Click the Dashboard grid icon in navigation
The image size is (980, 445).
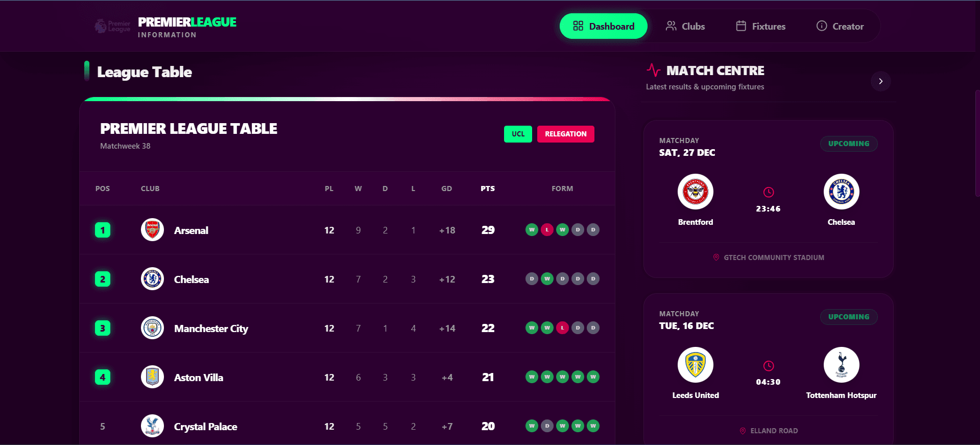pos(578,26)
